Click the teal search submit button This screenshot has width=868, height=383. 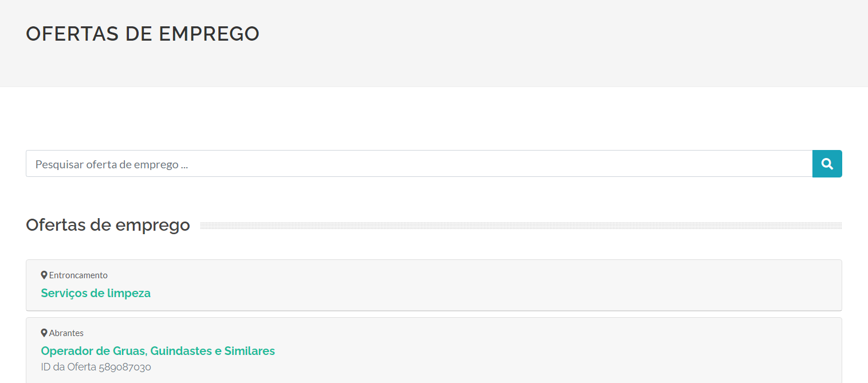(x=827, y=164)
